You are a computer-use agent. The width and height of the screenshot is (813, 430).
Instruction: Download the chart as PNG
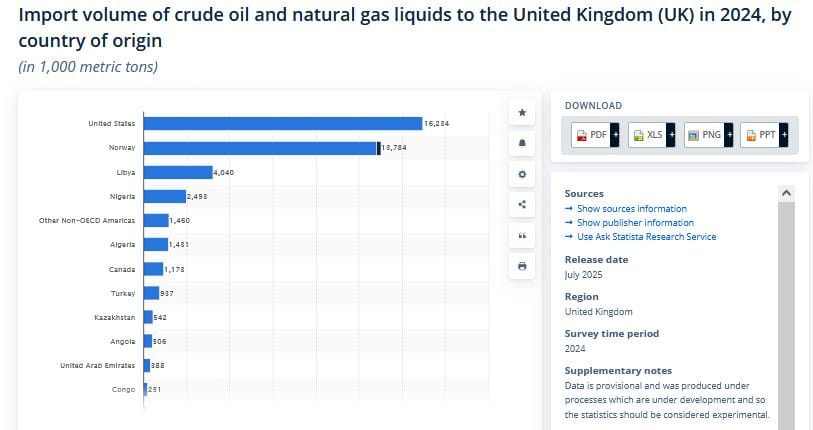704,135
